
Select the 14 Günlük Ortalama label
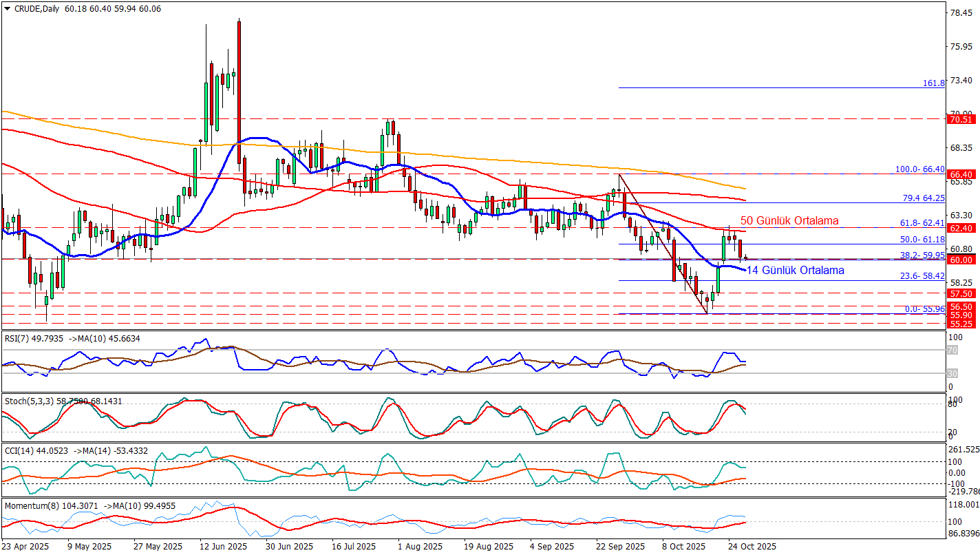795,271
